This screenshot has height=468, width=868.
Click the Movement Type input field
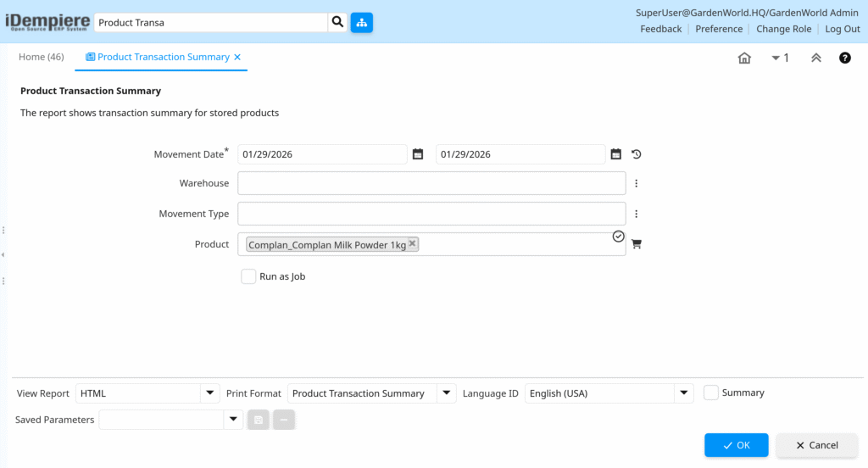pyautogui.click(x=431, y=214)
